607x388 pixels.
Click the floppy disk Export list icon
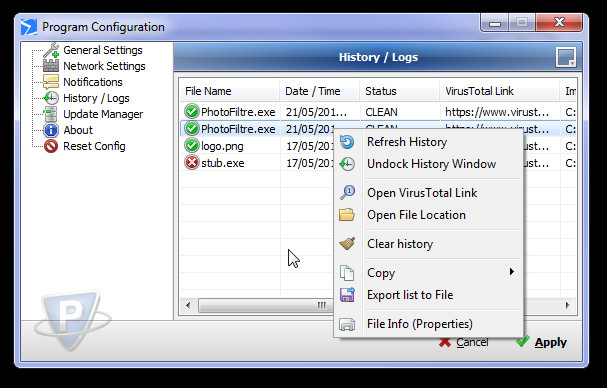point(347,295)
